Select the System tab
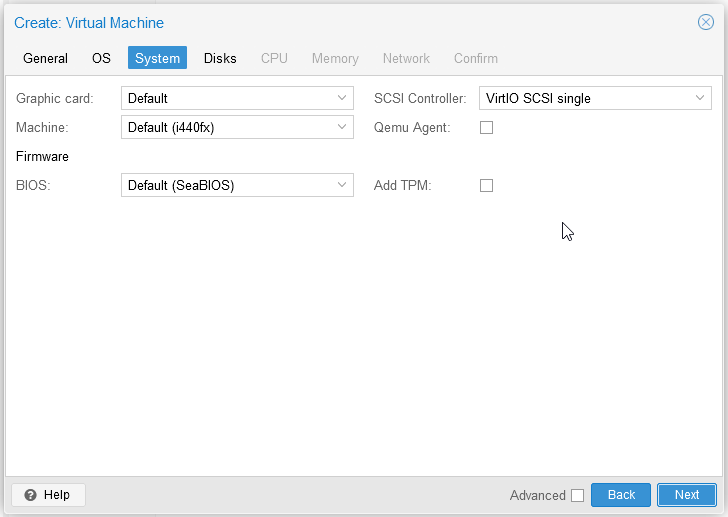The width and height of the screenshot is (728, 517). (157, 58)
